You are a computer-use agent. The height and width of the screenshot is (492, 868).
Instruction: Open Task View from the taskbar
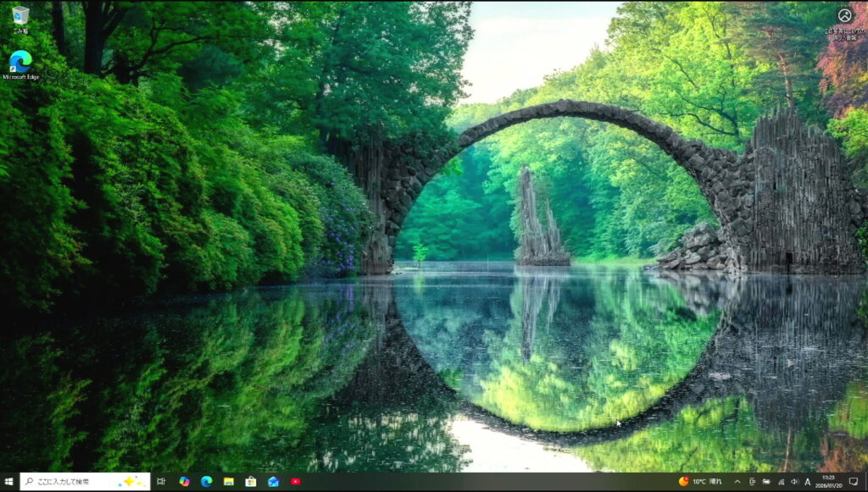point(161,482)
